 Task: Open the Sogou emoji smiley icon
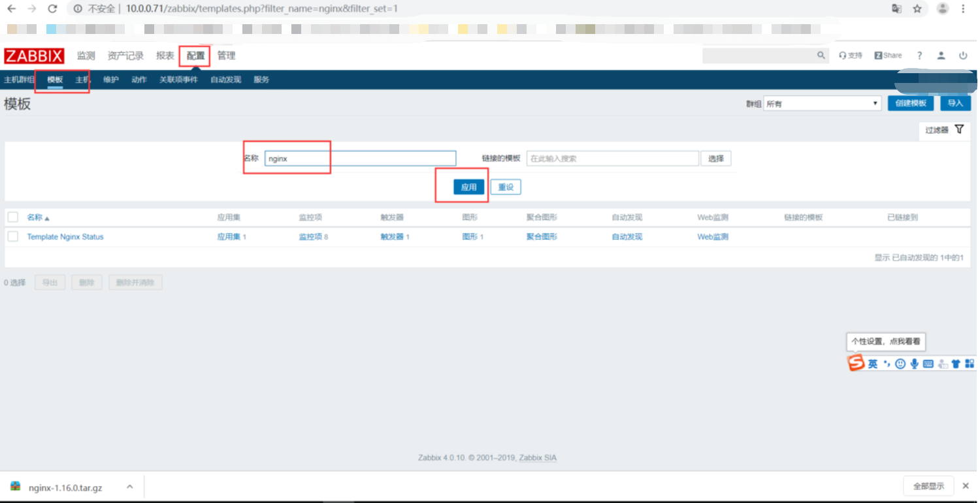tap(900, 364)
